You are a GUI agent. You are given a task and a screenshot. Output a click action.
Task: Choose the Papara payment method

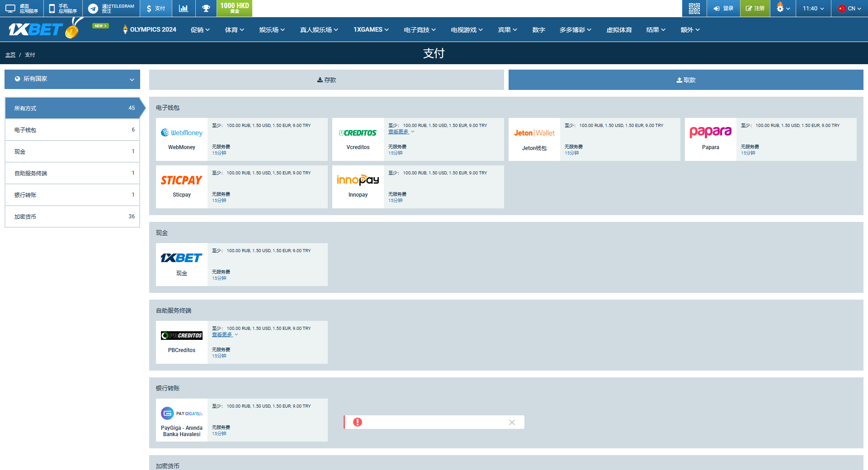771,139
